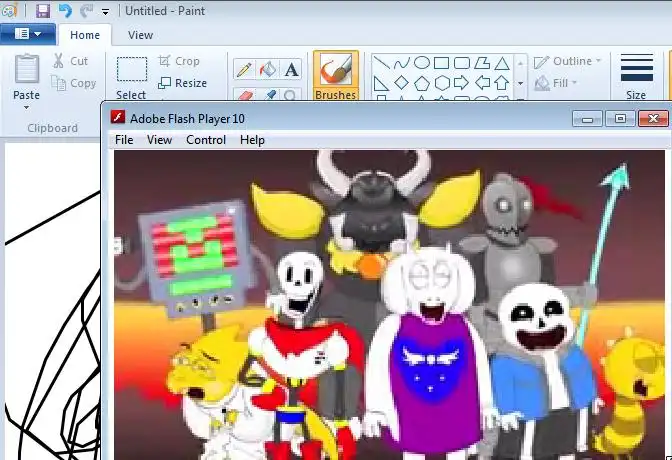The height and width of the screenshot is (460, 672).
Task: Select the Fill with color bucket tool
Action: [x=268, y=69]
